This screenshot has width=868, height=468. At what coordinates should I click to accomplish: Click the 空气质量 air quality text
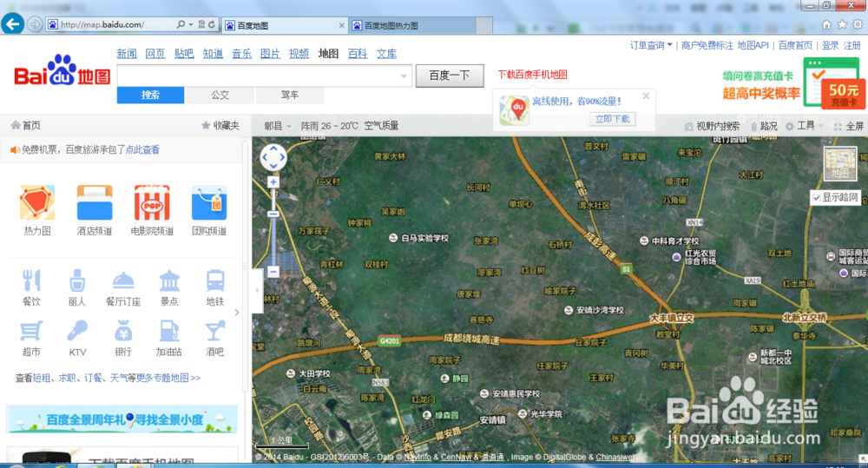point(381,126)
